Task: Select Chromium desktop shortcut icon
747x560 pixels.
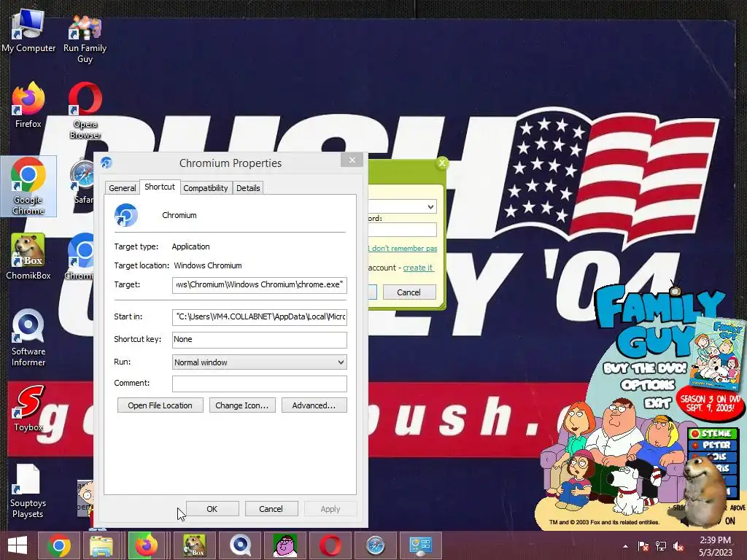Action: pyautogui.click(x=80, y=256)
